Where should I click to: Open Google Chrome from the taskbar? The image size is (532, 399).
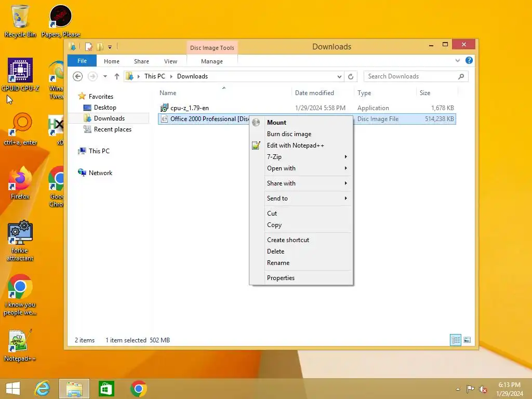(x=138, y=389)
